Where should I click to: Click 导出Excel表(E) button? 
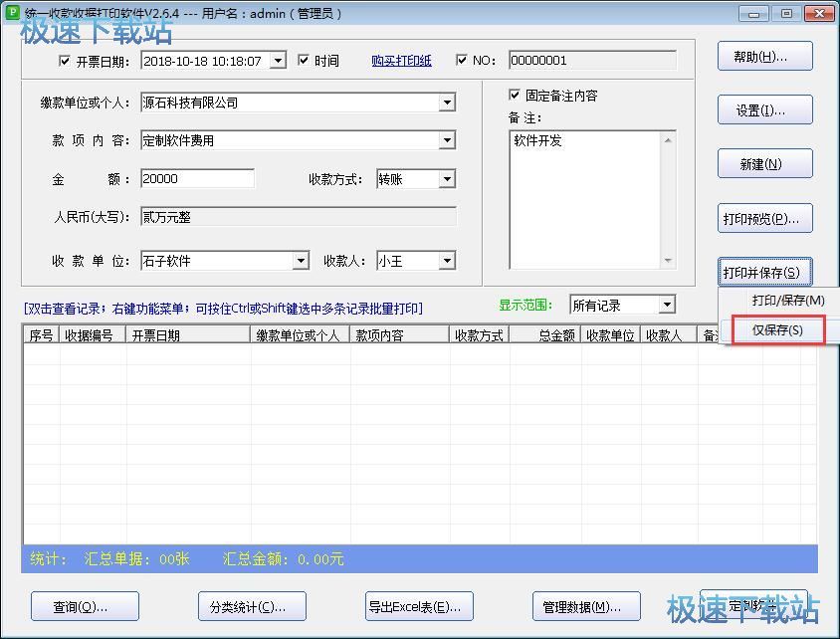pyautogui.click(x=419, y=606)
